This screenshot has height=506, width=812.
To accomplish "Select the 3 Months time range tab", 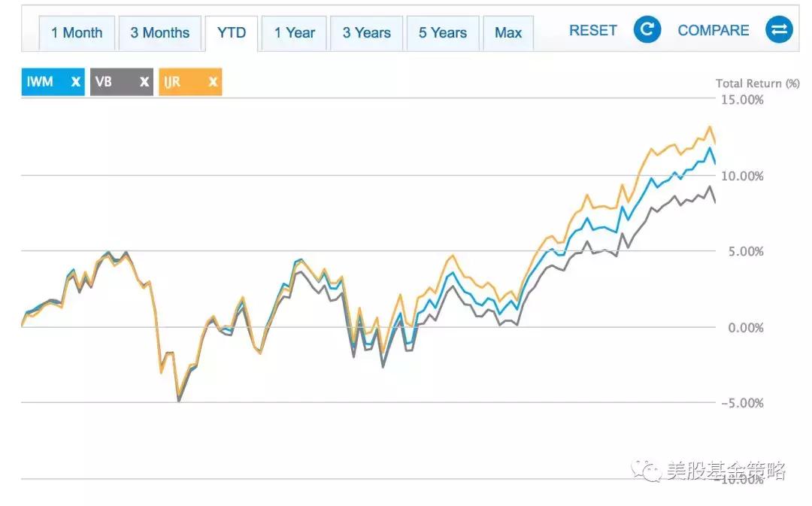I will pos(160,33).
